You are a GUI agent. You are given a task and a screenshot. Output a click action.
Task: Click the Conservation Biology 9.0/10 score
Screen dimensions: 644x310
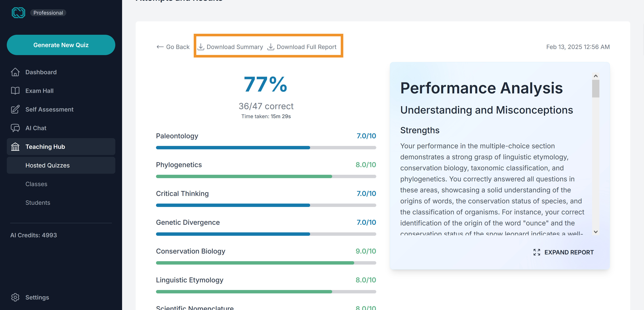click(x=366, y=251)
